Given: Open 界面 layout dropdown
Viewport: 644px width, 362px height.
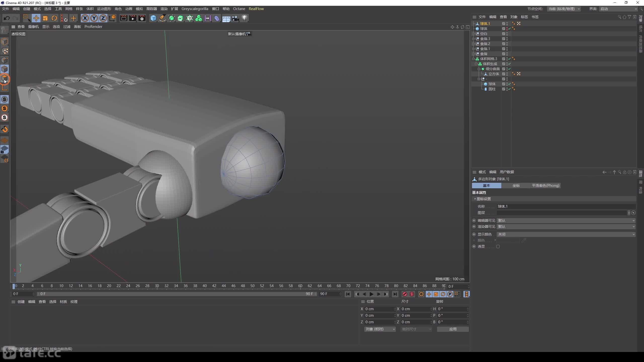Looking at the screenshot, I should (x=619, y=9).
